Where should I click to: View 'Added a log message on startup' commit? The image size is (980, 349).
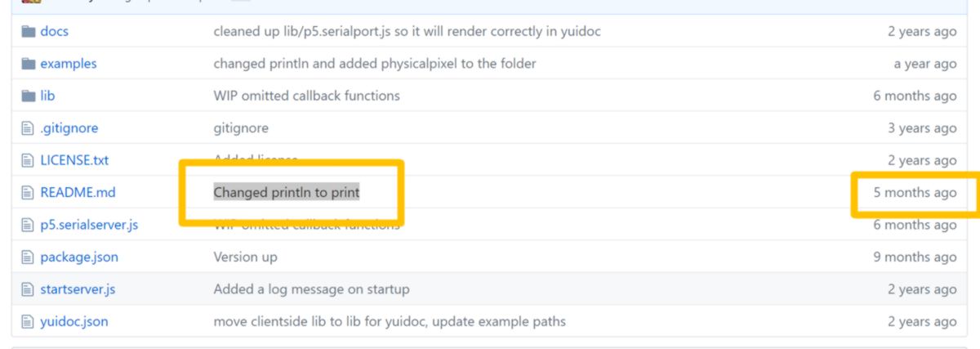311,289
